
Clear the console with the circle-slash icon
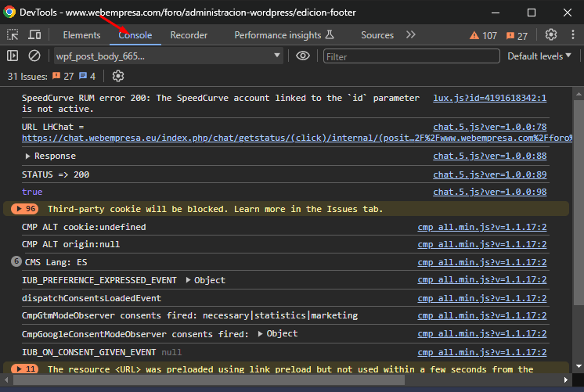[34, 56]
